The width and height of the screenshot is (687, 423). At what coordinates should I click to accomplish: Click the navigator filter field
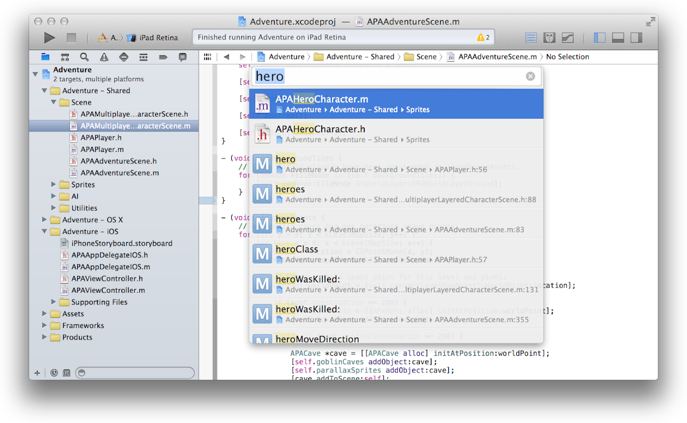click(x=135, y=373)
